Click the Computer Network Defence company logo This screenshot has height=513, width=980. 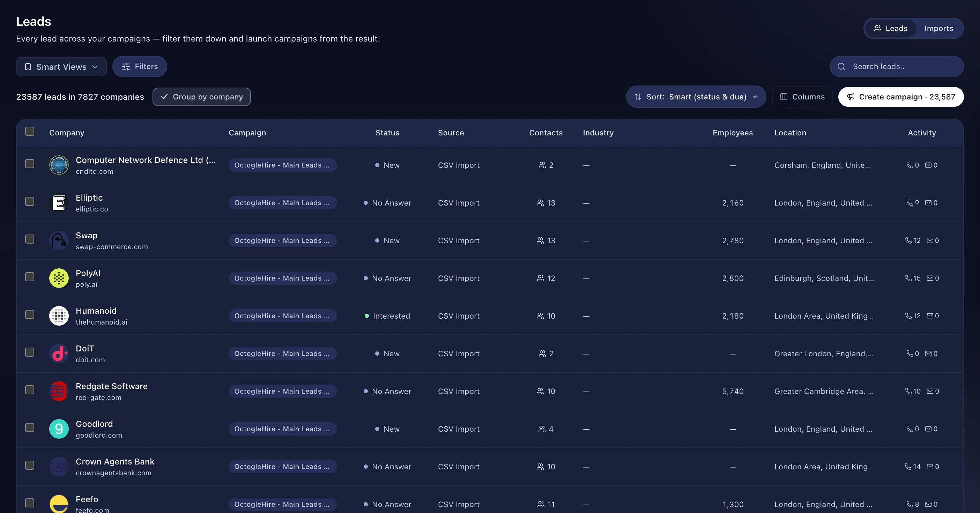pos(59,165)
